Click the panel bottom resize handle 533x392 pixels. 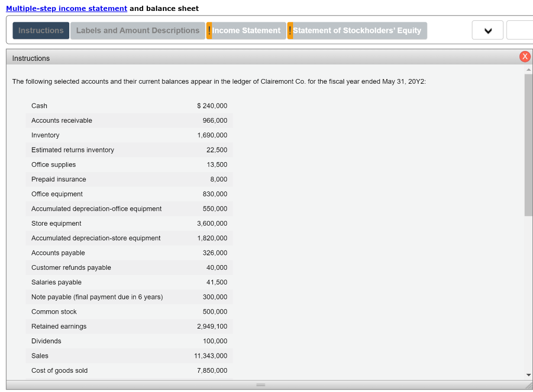point(261,385)
